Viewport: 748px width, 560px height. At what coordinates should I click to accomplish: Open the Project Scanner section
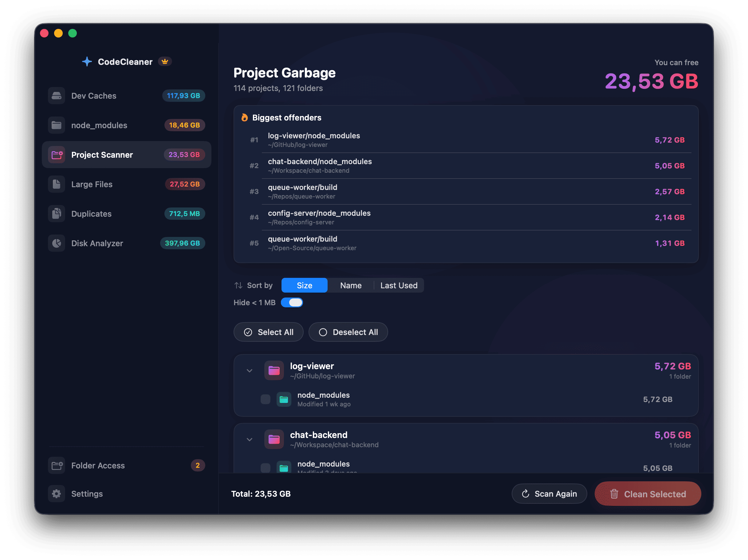(102, 155)
